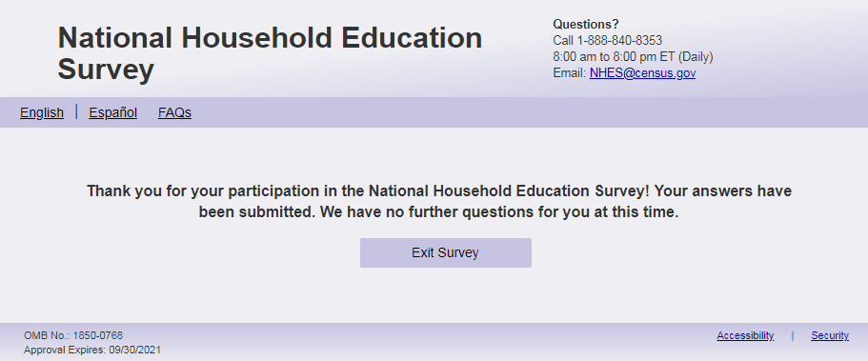Viewport: 868px width, 361px height.
Task: Click the Approval Expires 09/30/2021 text
Action: (x=92, y=350)
